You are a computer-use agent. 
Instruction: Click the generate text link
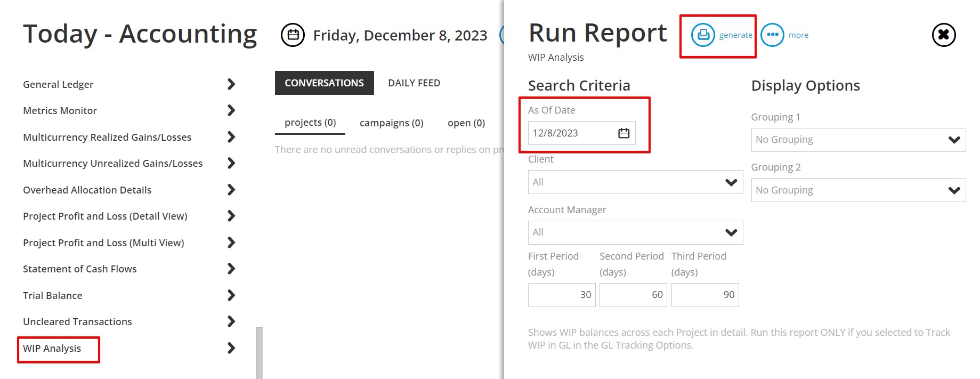735,35
